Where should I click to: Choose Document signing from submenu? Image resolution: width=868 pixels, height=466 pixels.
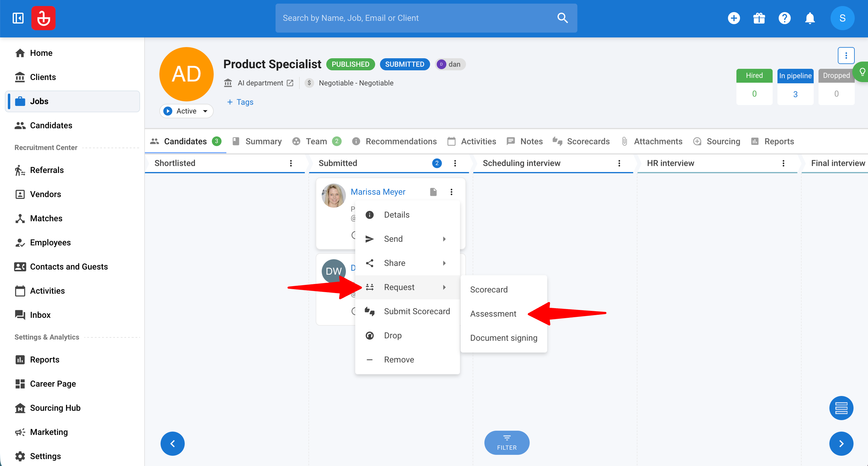click(x=503, y=338)
